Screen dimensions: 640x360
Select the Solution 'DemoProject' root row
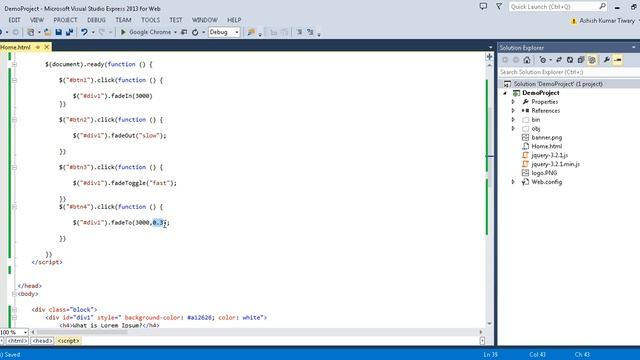point(569,84)
